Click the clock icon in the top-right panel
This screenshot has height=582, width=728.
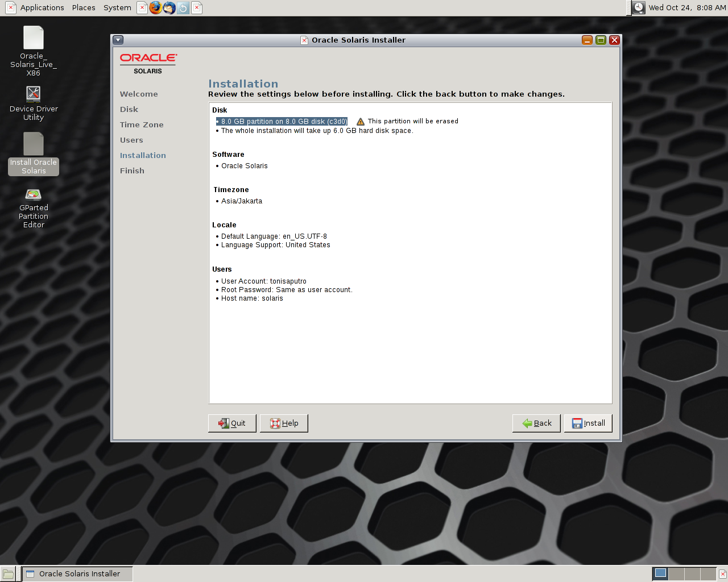[x=638, y=8]
